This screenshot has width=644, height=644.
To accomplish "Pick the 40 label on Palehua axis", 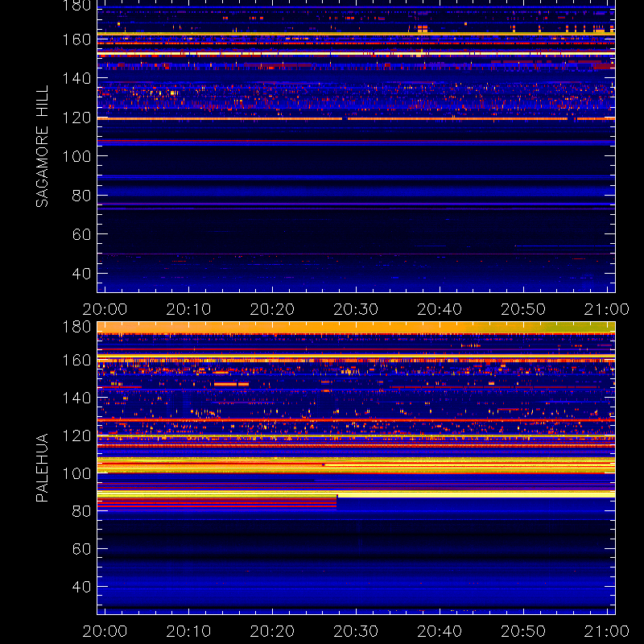I will 81,587.
